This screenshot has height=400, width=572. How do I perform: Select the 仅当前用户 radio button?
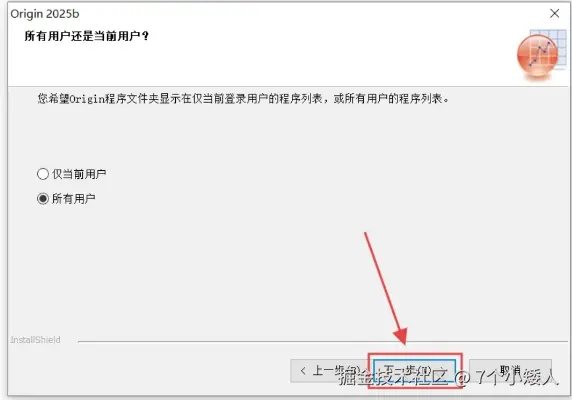43,174
